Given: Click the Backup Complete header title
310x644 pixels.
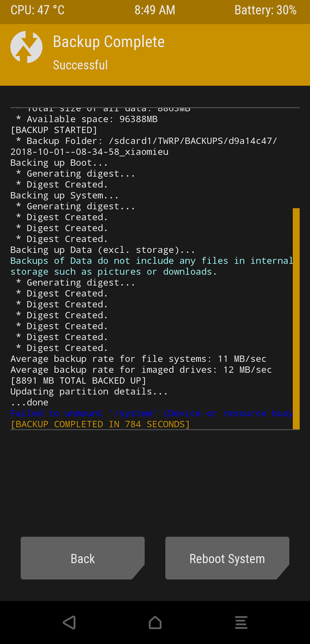Looking at the screenshot, I should click(109, 42).
